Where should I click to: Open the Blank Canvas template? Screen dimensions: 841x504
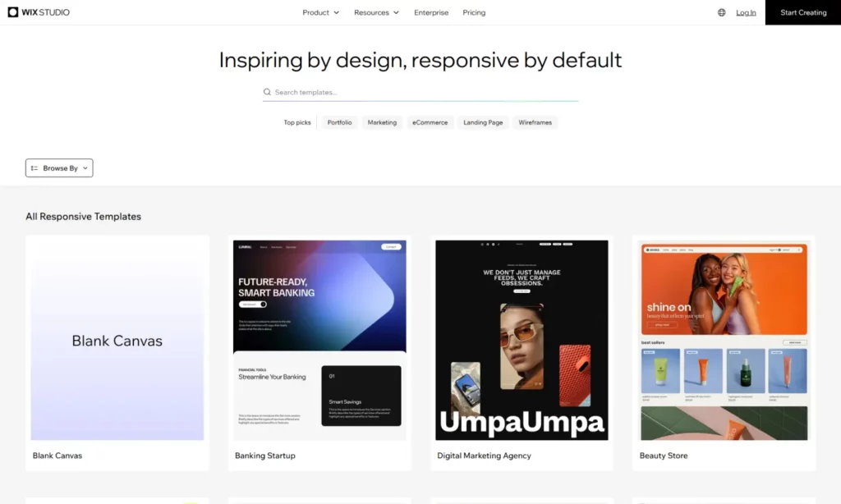(x=117, y=339)
